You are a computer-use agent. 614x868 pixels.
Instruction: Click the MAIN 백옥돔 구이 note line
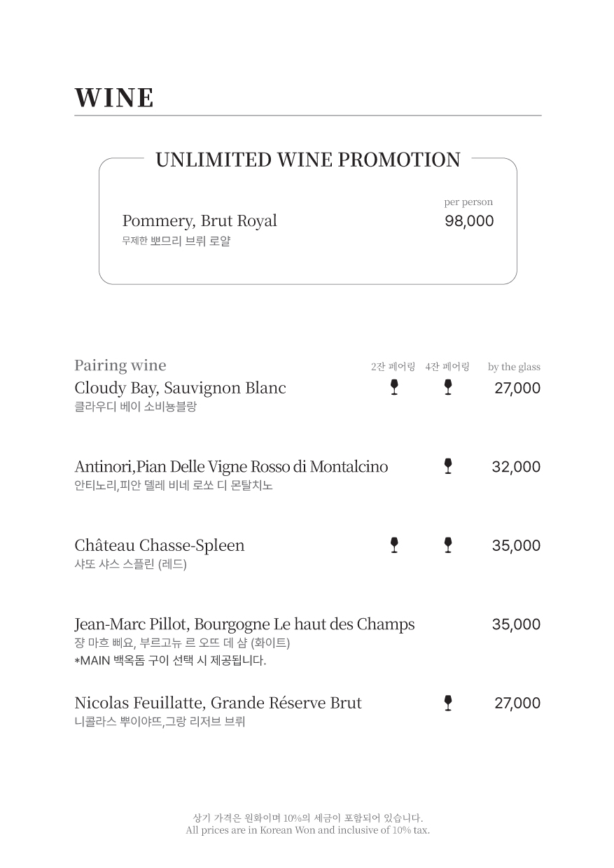tap(170, 660)
